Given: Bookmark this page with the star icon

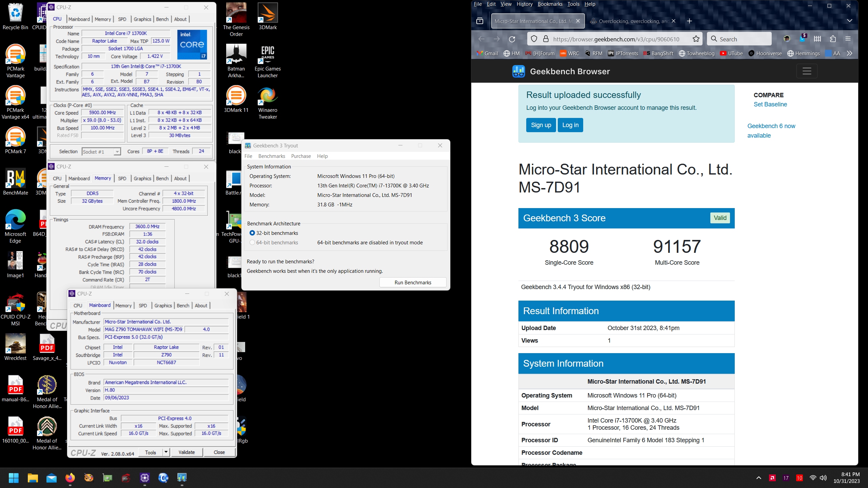Looking at the screenshot, I should click(x=696, y=39).
